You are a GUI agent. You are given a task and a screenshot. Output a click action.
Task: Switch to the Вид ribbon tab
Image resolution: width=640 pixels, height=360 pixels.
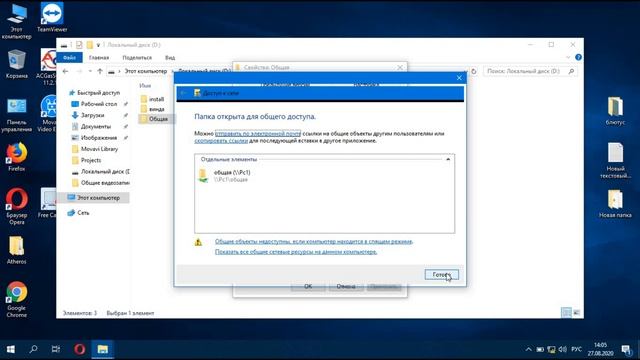[x=170, y=58]
